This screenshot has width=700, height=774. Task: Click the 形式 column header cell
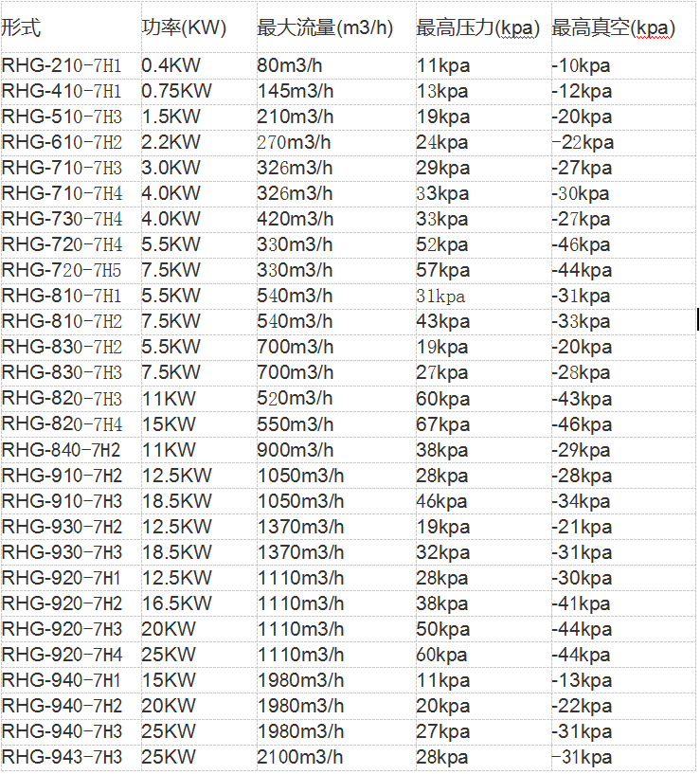pos(22,28)
